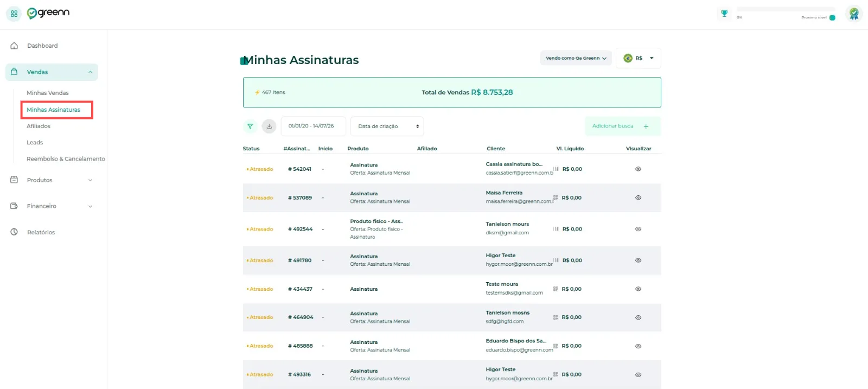Click the level progress bar at top

(786, 9)
